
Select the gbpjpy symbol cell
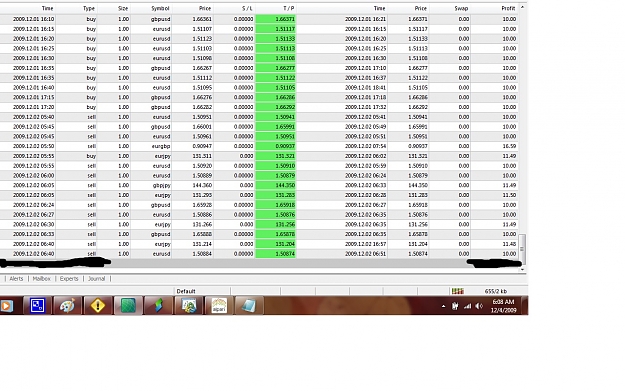click(161, 185)
